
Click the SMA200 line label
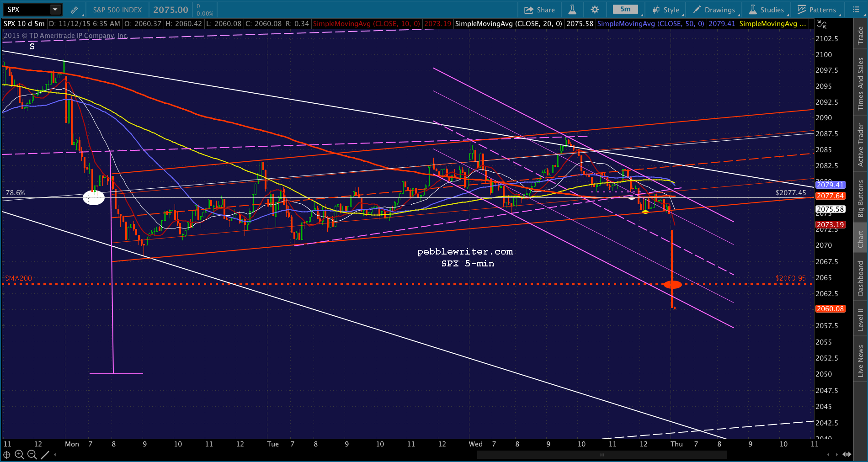pos(18,278)
